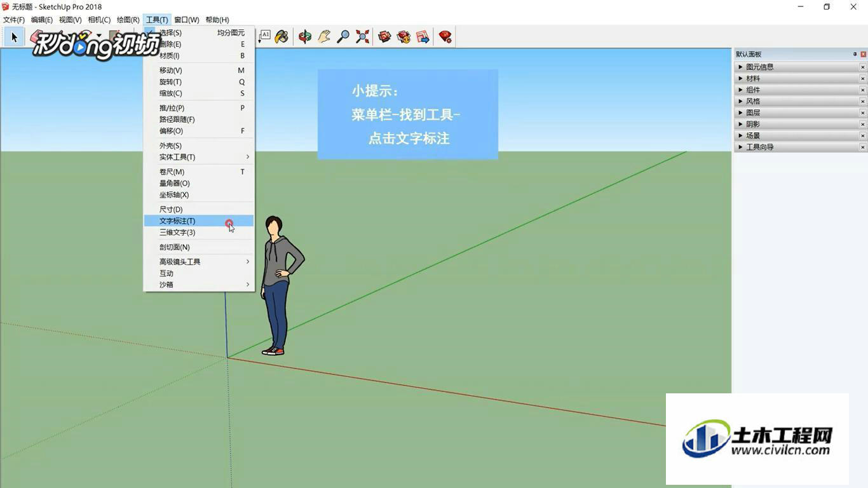The width and height of the screenshot is (868, 488).
Task: Close the 材料 panel
Action: [x=863, y=78]
